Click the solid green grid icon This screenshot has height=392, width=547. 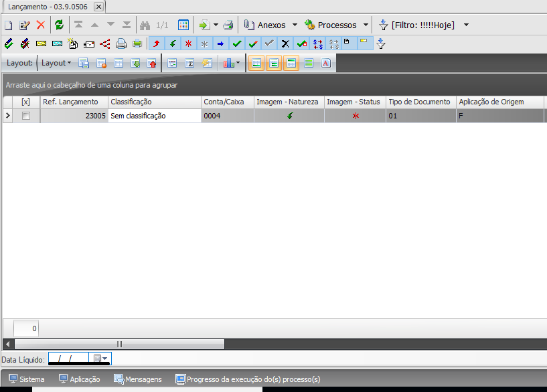coord(309,63)
